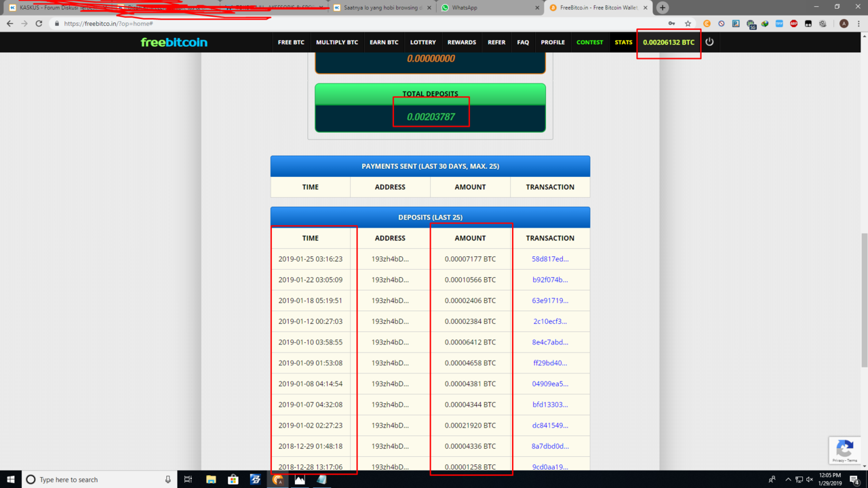
Task: Show hidden system tray icons
Action: click(x=787, y=479)
